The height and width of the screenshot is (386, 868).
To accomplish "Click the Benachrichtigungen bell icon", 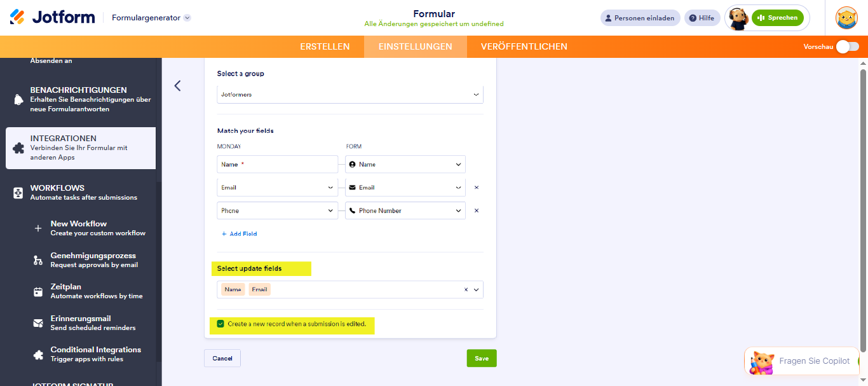I will (18, 100).
